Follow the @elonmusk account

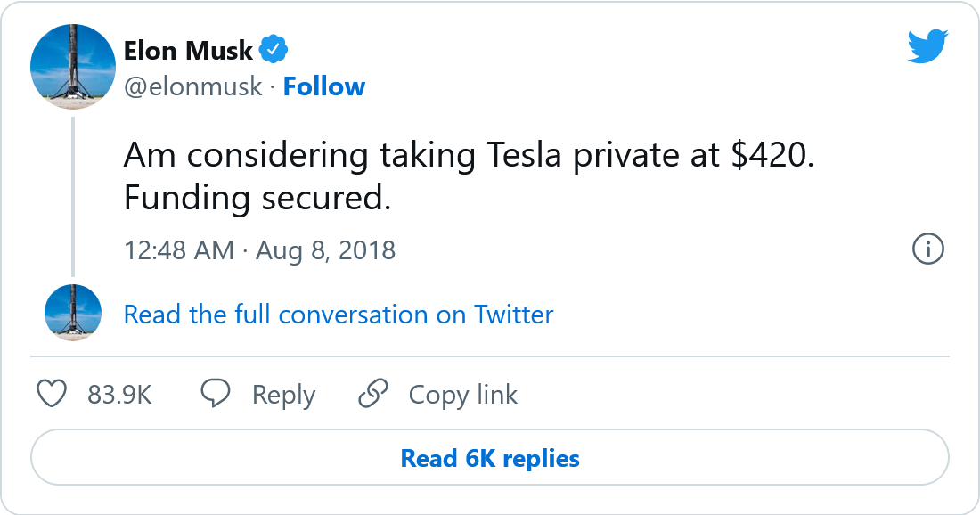point(324,86)
